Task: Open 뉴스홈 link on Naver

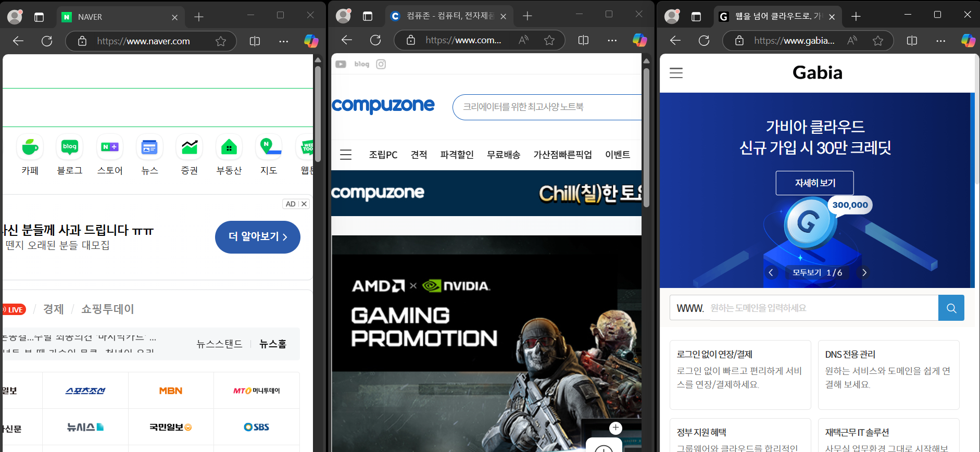Action: [273, 344]
